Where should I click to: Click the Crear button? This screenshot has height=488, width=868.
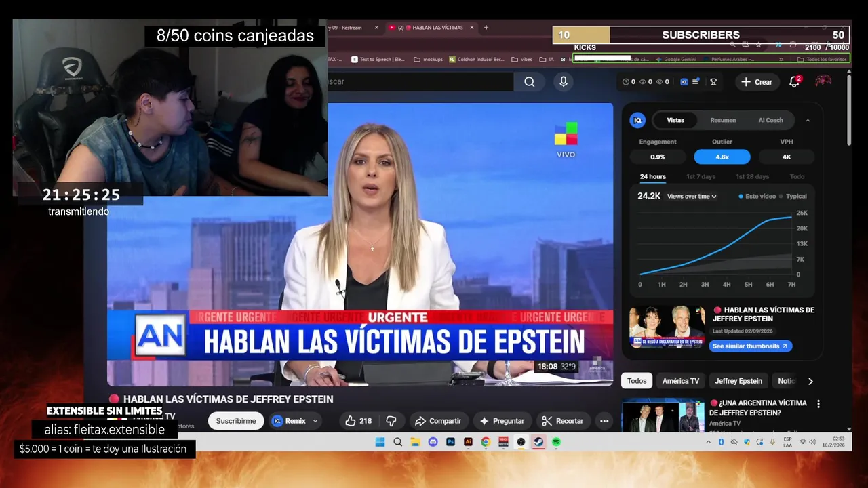coord(757,82)
